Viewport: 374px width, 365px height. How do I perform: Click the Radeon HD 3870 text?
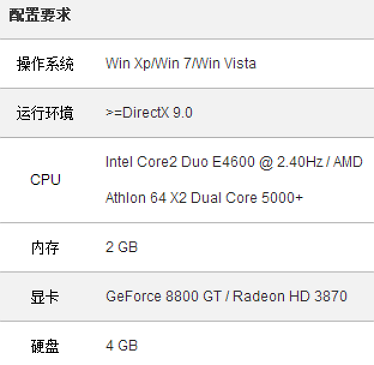[290, 296]
